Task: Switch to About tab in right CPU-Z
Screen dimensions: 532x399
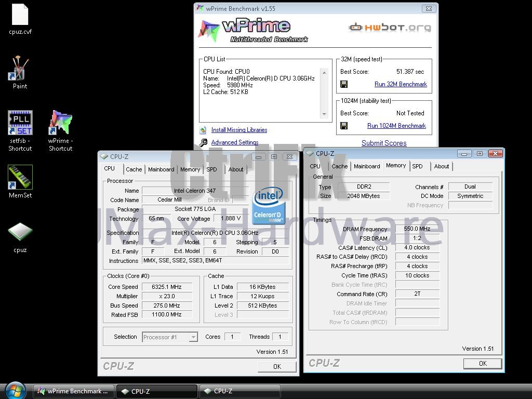Action: pyautogui.click(x=442, y=166)
